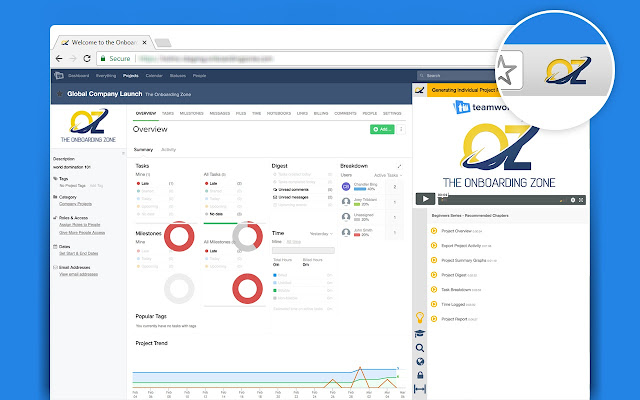640x400 pixels.
Task: Click the graduation cap icon in the side panel
Action: pos(420,333)
